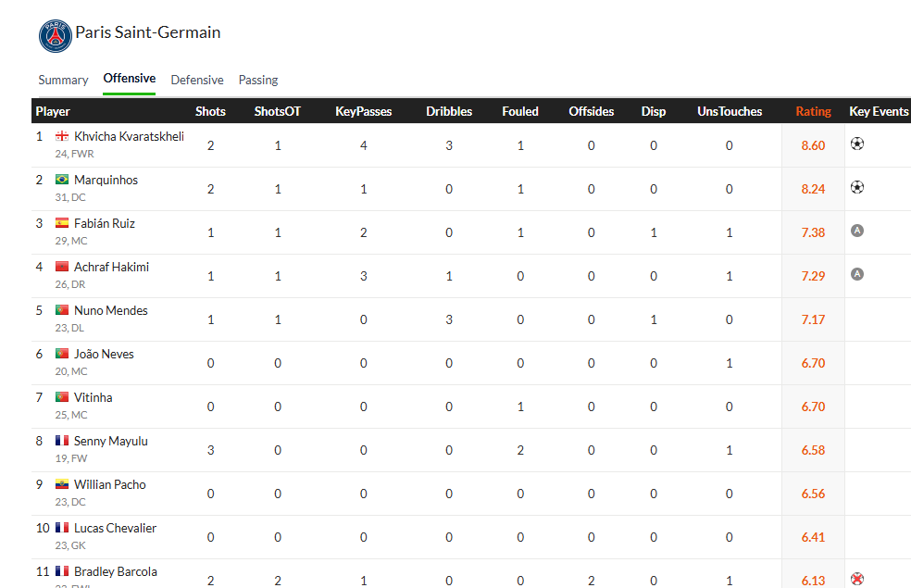Open Nuno Mendes' player page

click(111, 310)
